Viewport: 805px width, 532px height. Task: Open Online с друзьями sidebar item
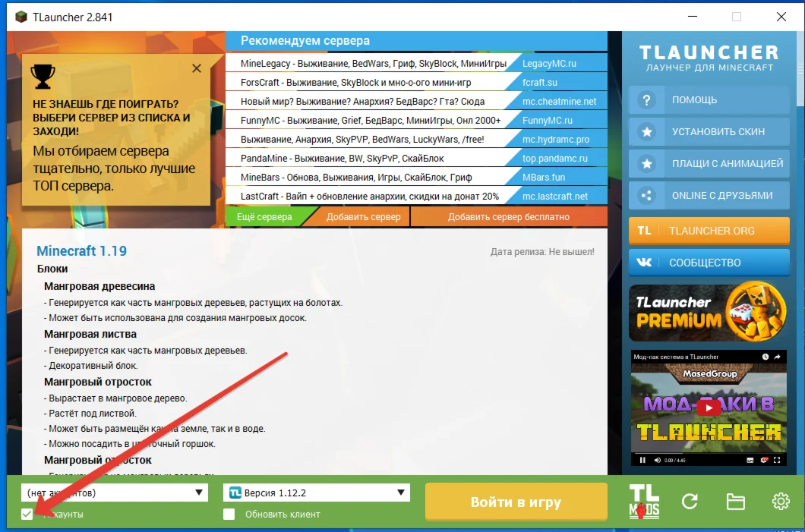pos(709,196)
